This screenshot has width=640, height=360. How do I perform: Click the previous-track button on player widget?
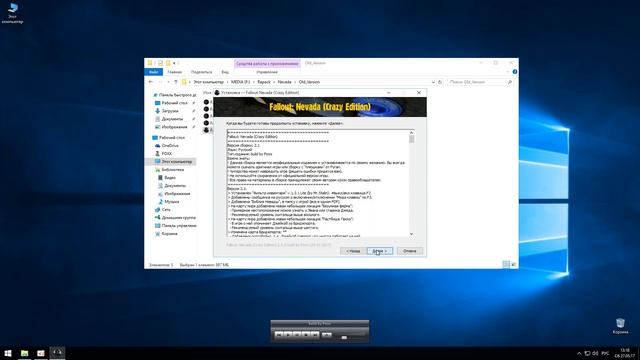(279, 335)
